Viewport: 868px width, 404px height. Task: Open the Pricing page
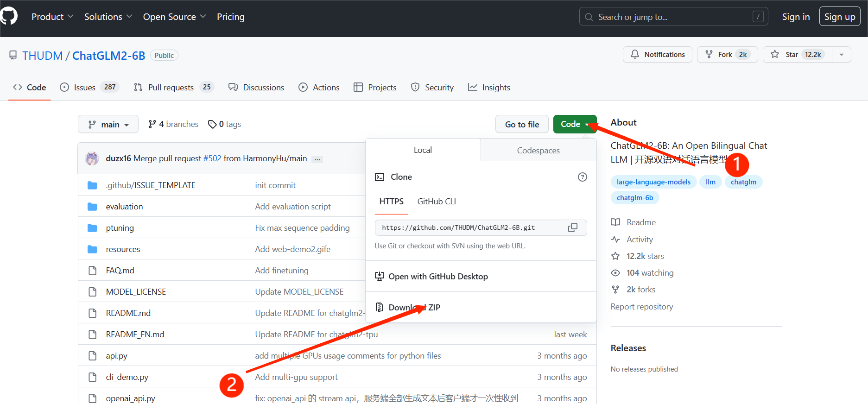231,17
